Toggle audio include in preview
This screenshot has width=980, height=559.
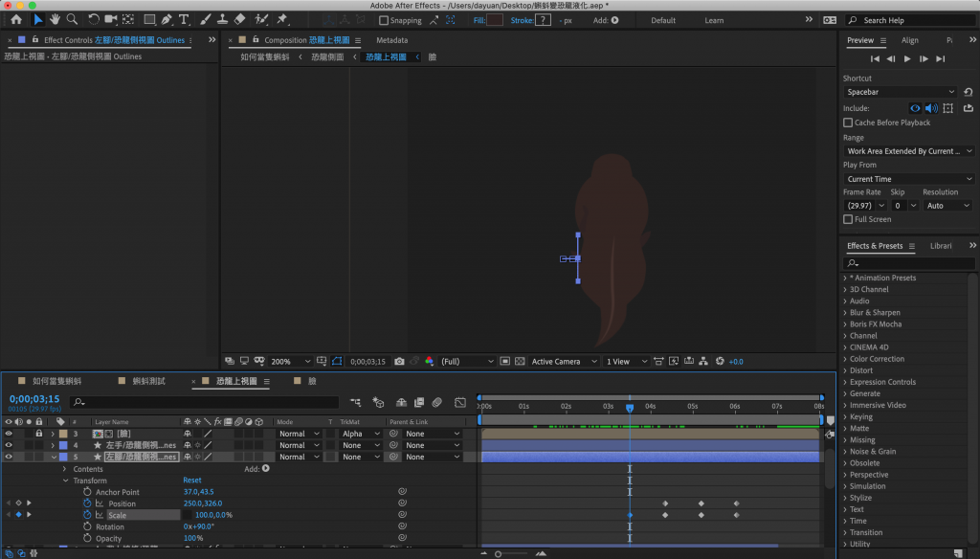(931, 108)
